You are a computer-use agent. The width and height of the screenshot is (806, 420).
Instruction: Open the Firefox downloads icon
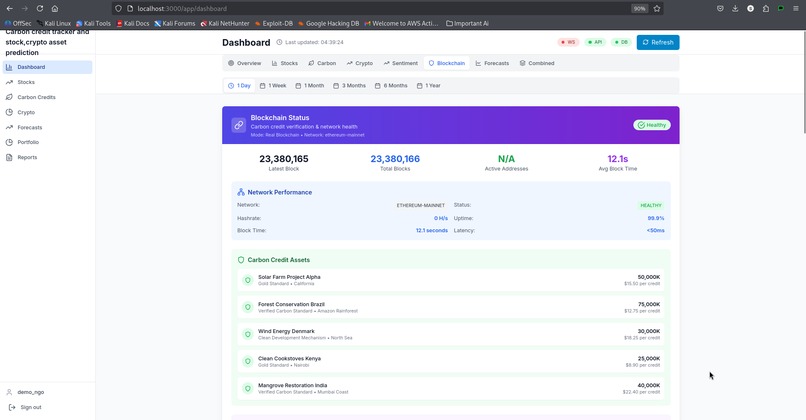point(735,8)
